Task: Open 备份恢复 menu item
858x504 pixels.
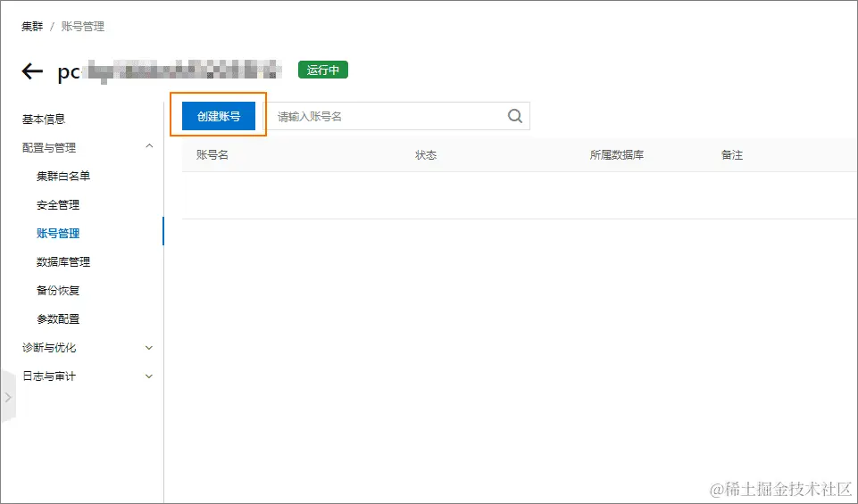Action: (58, 290)
